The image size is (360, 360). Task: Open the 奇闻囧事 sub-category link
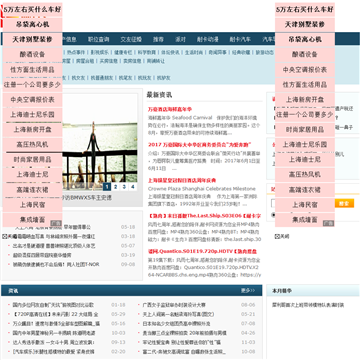[x=218, y=52]
